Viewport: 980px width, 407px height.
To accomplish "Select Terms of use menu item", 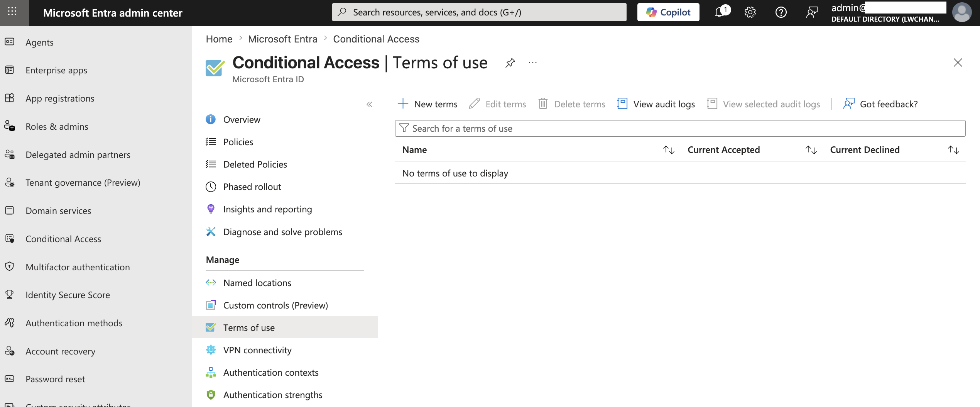I will click(285, 327).
